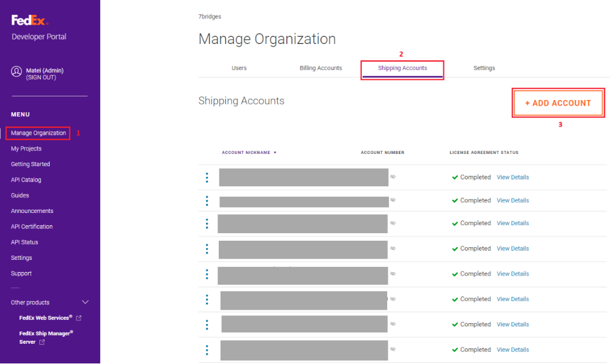This screenshot has height=364, width=610.
Task: Switch to the Settings tab
Action: (x=484, y=68)
